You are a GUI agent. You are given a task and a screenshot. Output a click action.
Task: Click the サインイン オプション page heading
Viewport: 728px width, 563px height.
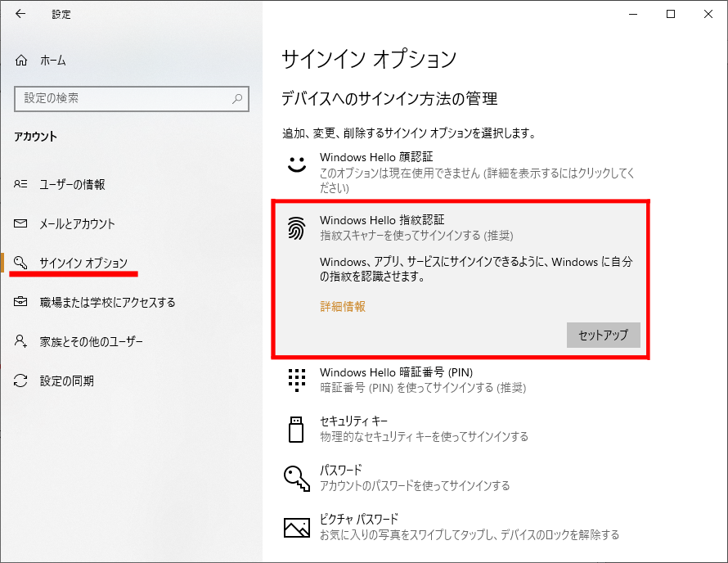tap(369, 60)
